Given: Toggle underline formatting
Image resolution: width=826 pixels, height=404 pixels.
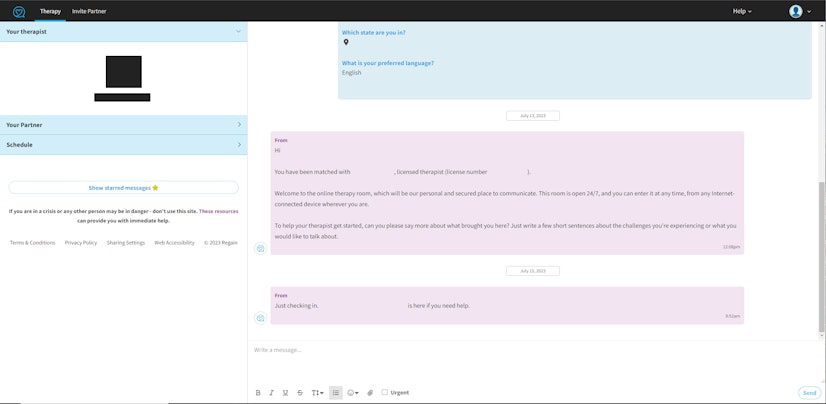Looking at the screenshot, I should [286, 392].
